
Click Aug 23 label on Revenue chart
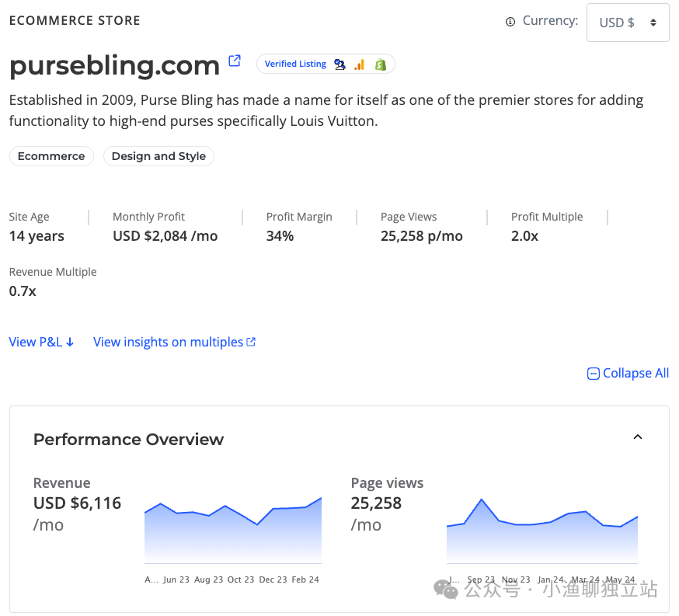pos(208,579)
